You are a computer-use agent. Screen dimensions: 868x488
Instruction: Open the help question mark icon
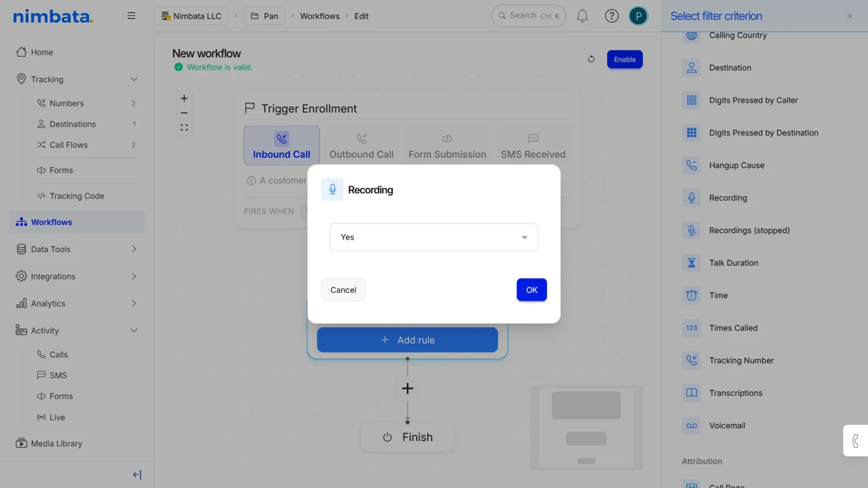point(611,16)
